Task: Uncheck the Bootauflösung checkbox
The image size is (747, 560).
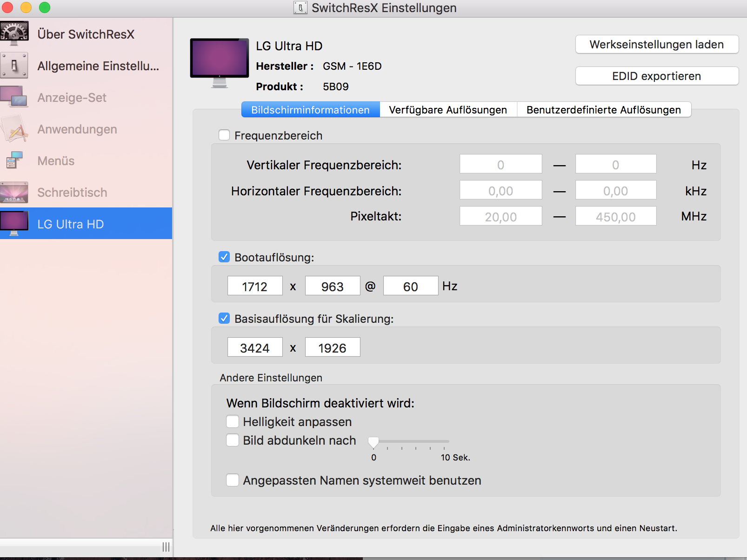Action: (x=224, y=257)
